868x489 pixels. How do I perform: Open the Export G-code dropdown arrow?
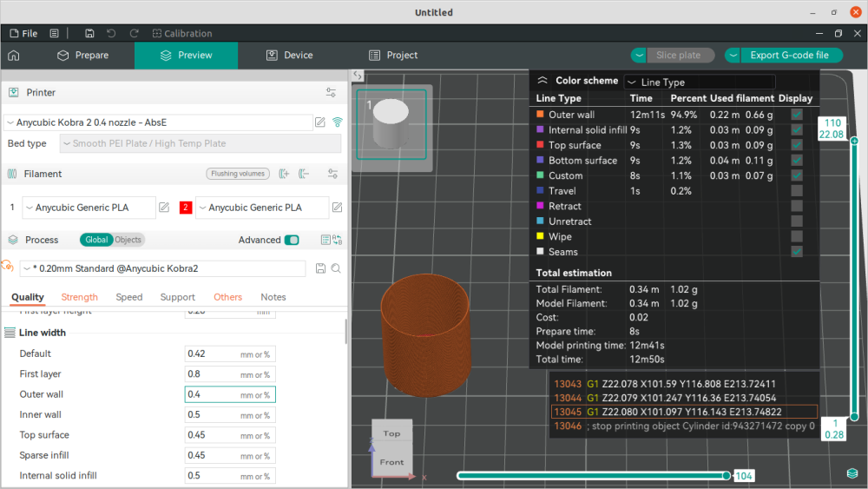(x=733, y=56)
